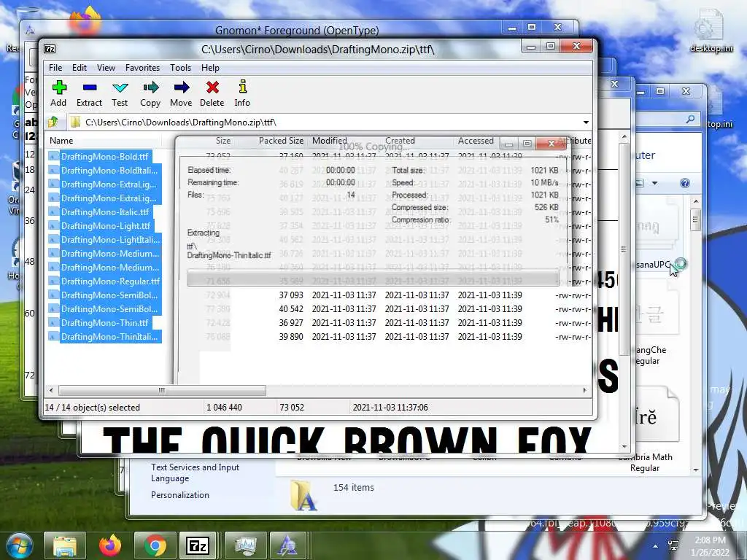Select DraftingMono-ThinItali... file row

click(105, 337)
